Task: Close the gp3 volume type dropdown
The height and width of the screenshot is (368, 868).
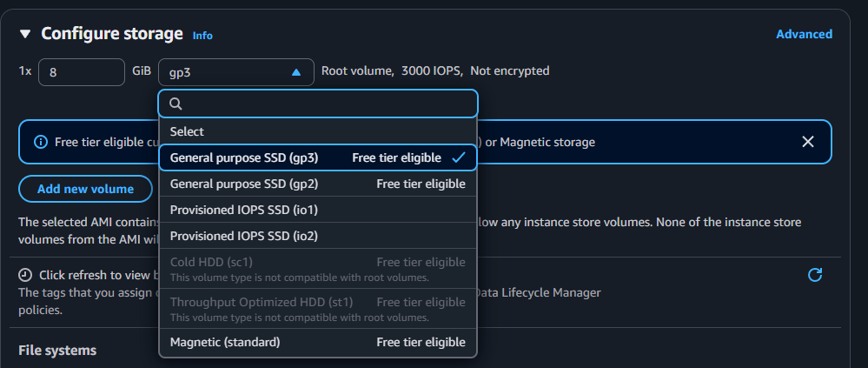Action: (236, 72)
